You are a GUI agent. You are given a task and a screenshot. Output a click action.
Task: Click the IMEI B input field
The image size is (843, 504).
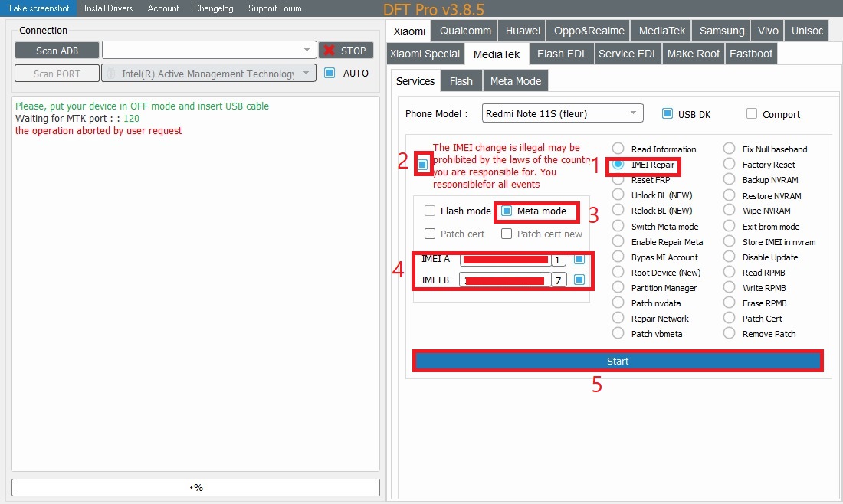coord(505,280)
